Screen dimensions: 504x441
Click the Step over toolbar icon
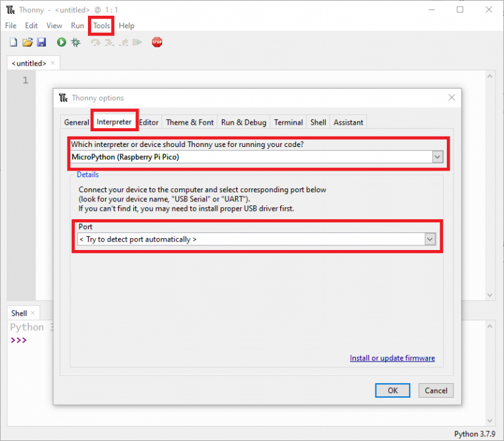click(95, 42)
